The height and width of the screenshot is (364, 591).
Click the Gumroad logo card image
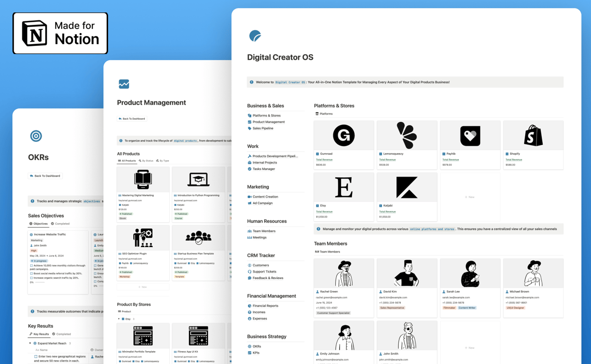(344, 136)
